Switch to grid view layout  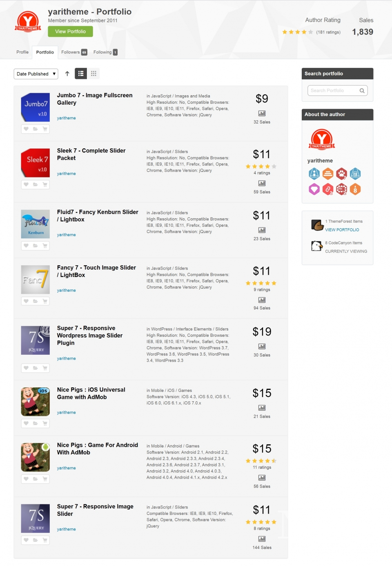[94, 74]
